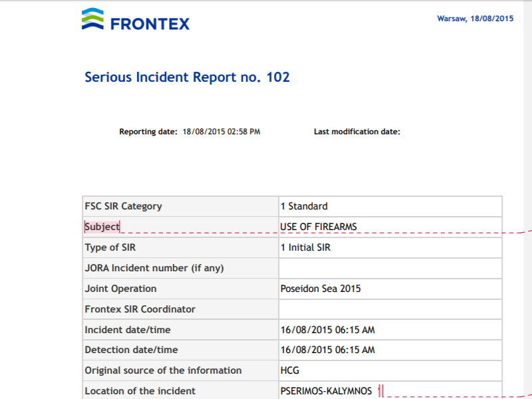532x399 pixels.
Task: Click the Last modification date label
Action: click(x=357, y=132)
